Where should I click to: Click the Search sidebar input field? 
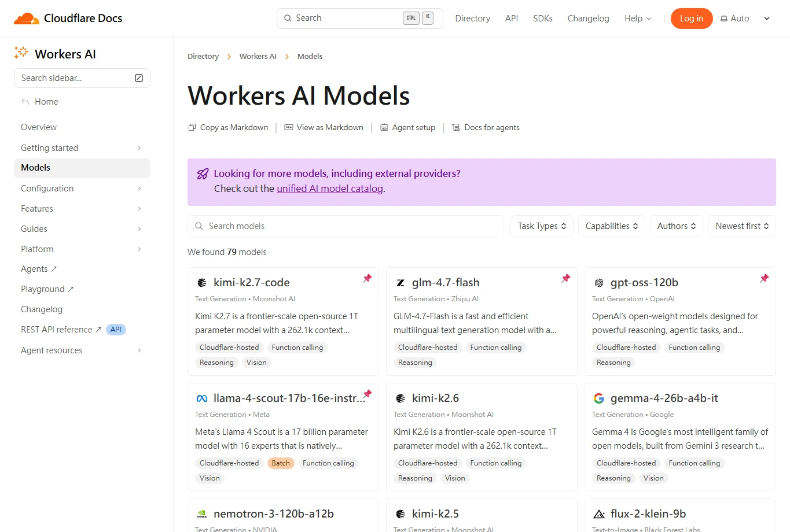[82, 78]
